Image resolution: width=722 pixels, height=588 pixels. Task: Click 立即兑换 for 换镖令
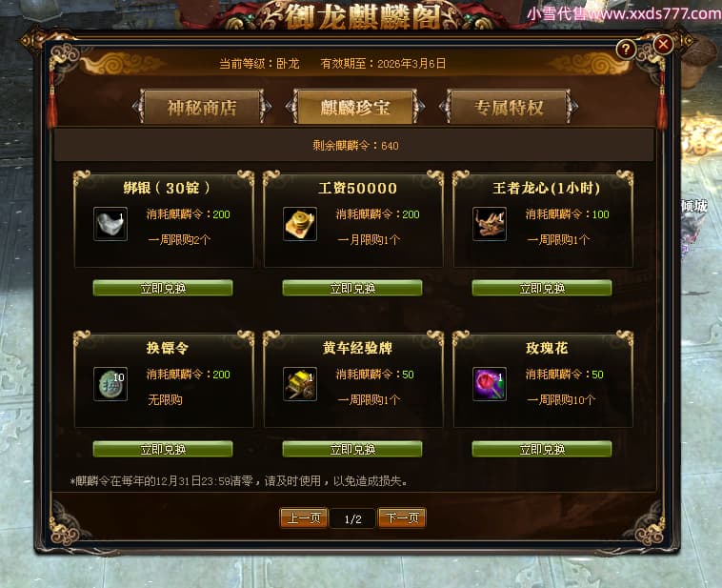163,449
